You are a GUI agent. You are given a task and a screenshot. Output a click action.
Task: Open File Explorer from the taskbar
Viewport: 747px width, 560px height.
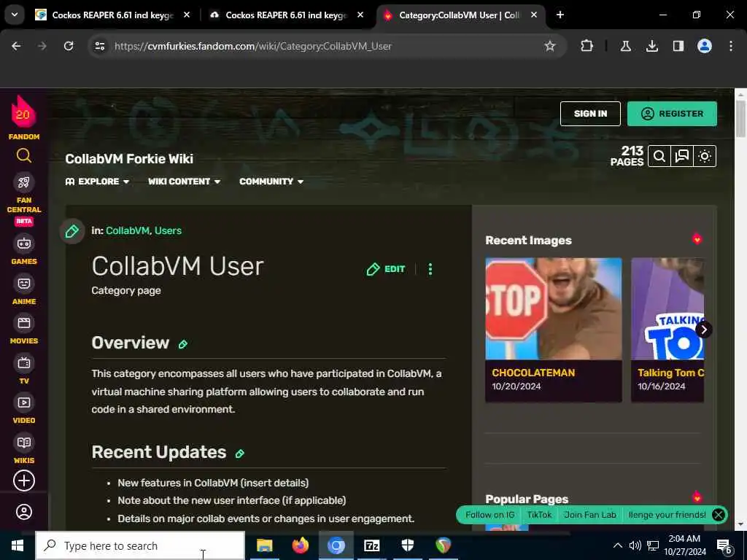(x=264, y=545)
